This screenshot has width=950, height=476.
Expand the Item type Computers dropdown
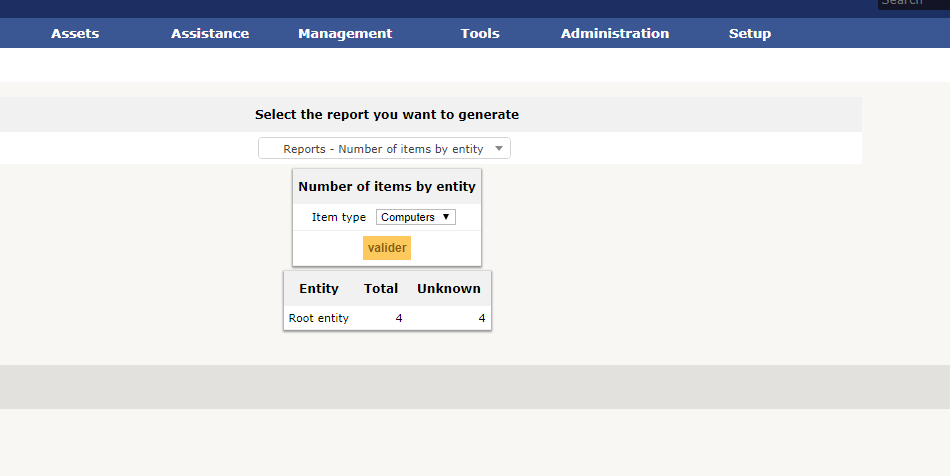pos(416,217)
